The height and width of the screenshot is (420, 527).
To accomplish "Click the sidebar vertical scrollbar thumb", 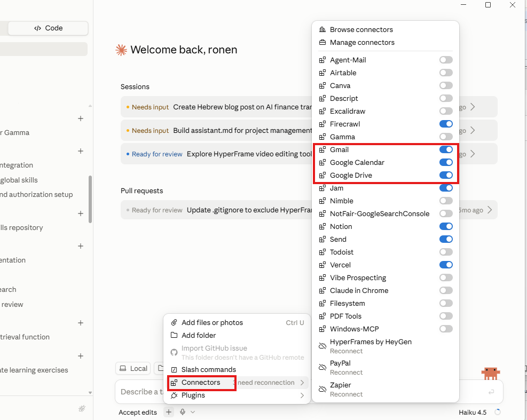I will pos(90,199).
